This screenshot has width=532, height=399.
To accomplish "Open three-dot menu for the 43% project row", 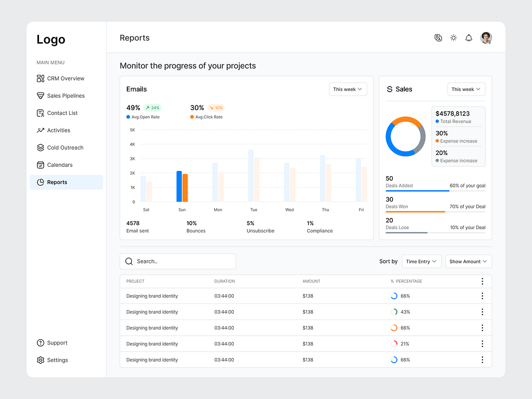I will [x=482, y=312].
